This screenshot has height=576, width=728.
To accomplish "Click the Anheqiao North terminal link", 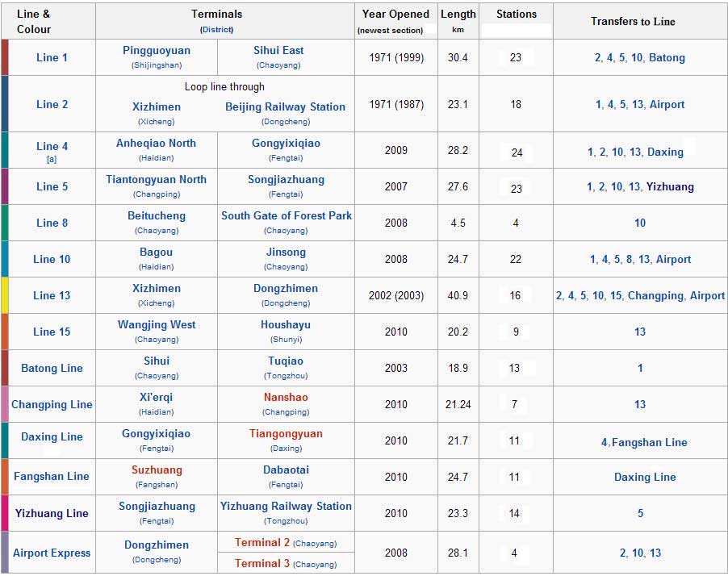I will tap(156, 143).
